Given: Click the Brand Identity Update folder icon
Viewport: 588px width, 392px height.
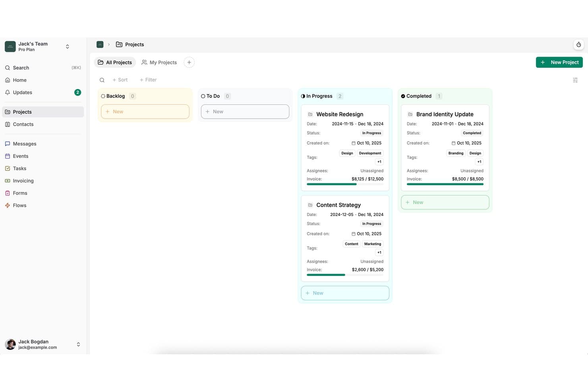Looking at the screenshot, I should tap(410, 114).
